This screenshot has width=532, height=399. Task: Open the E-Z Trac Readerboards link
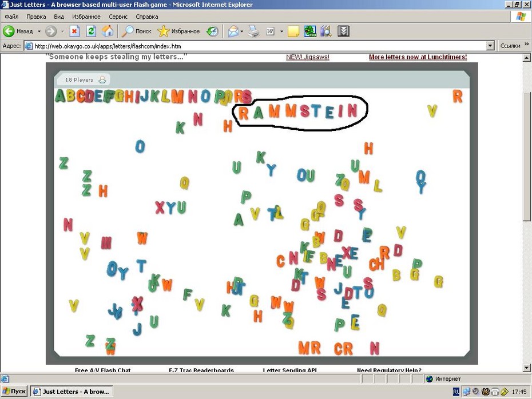coord(201,370)
